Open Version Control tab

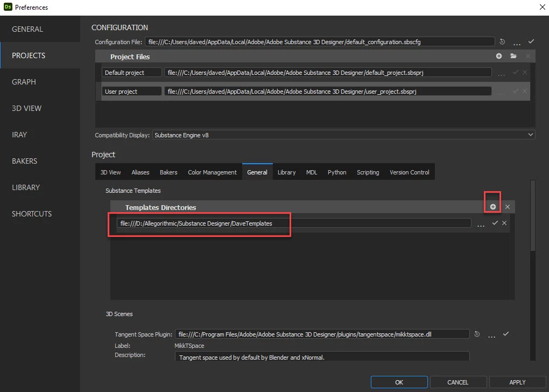tap(409, 172)
